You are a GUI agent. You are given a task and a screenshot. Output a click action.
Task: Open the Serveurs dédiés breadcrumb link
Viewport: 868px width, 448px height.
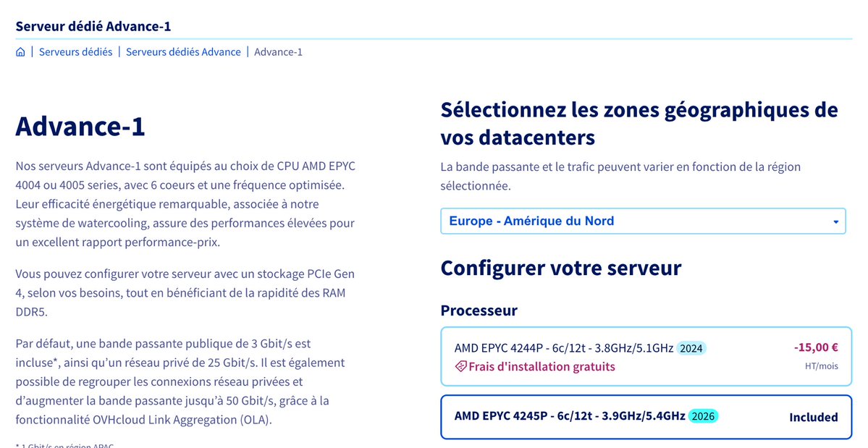[x=75, y=52]
